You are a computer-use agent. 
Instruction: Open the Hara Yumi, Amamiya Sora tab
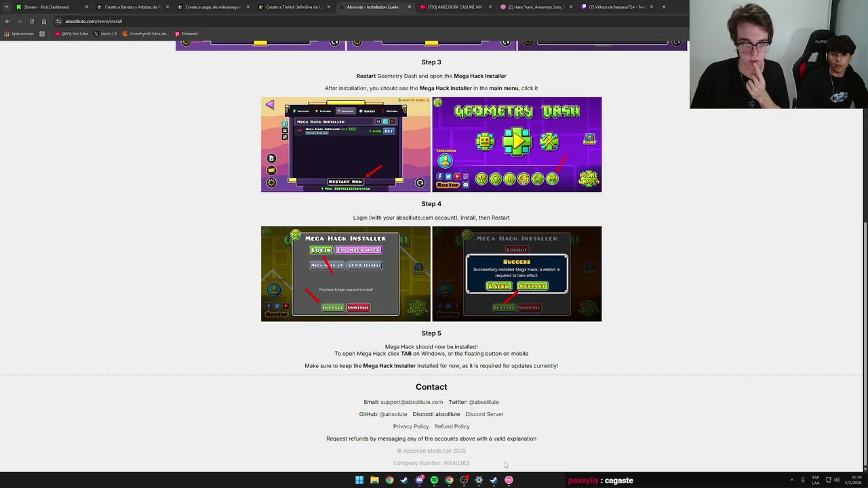pyautogui.click(x=536, y=7)
